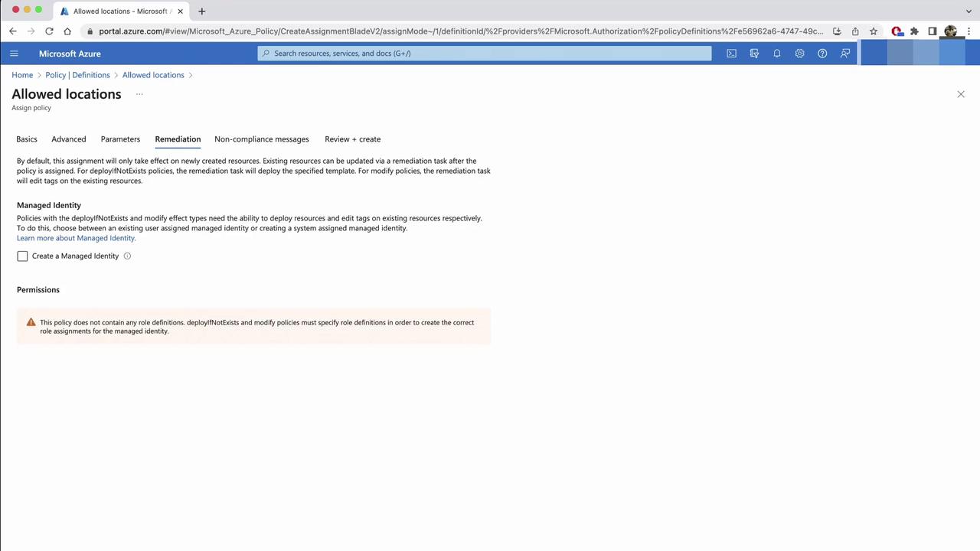This screenshot has height=551, width=980.
Task: Show Azure notifications bell
Action: (x=777, y=54)
